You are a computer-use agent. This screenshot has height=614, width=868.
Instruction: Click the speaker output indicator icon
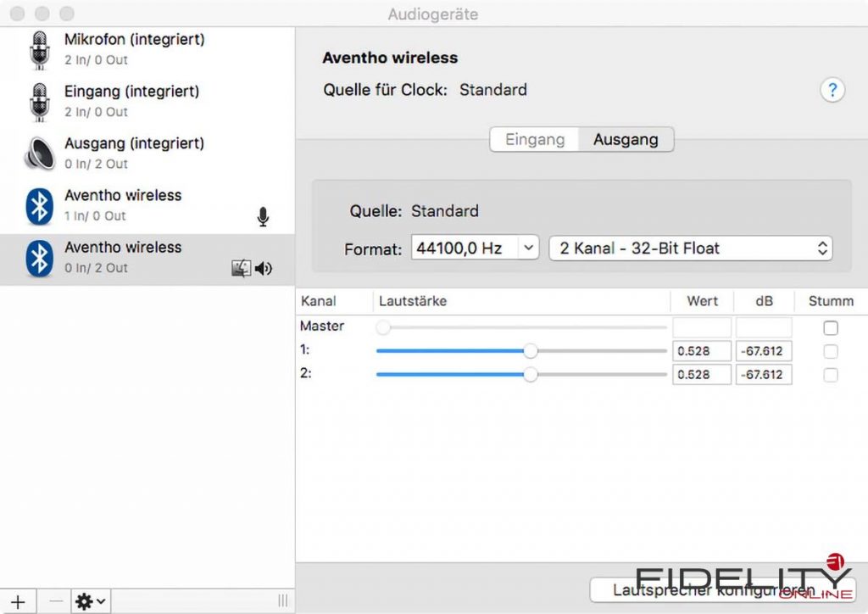point(264,269)
